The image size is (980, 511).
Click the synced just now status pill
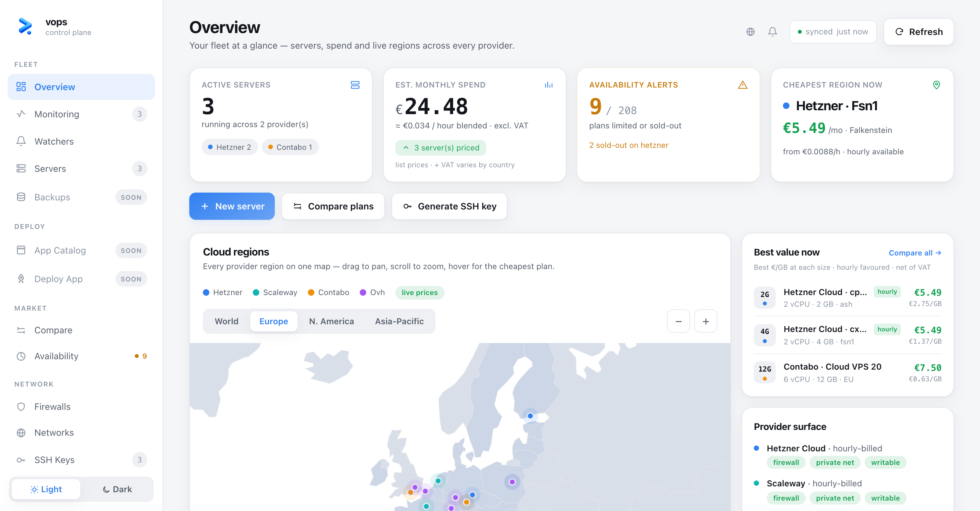point(833,31)
